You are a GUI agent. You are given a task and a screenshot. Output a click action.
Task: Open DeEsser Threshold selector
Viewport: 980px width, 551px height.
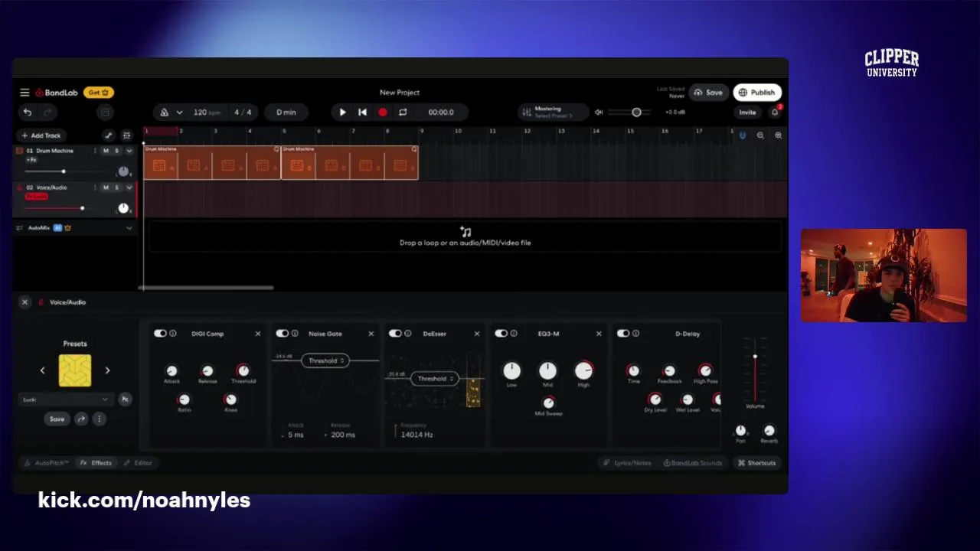click(x=434, y=379)
